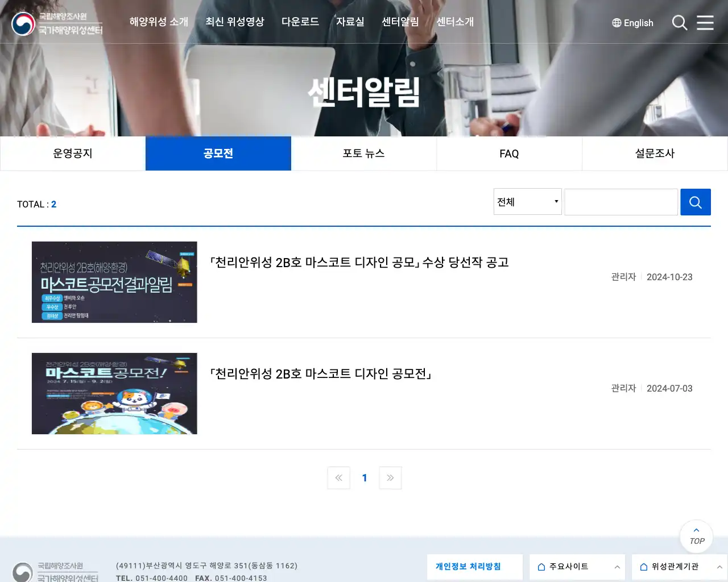Open the hamburger menu at top right
Viewport: 728px width, 582px height.
tap(705, 23)
